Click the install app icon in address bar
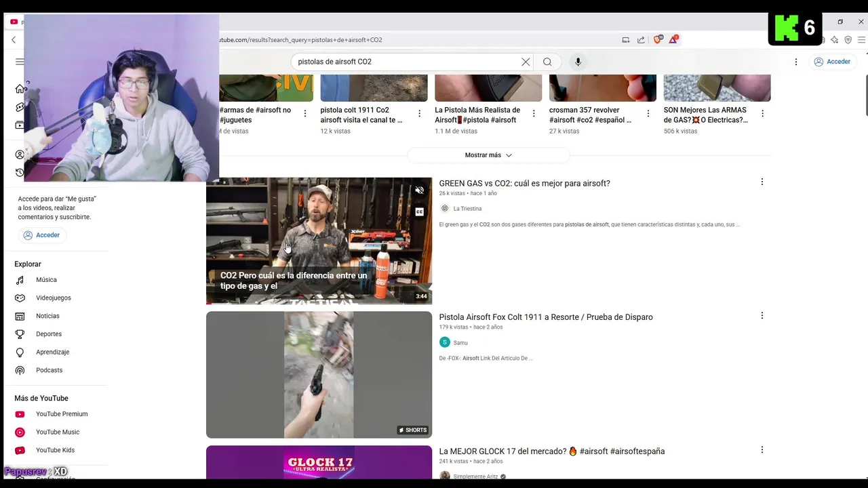 [626, 40]
